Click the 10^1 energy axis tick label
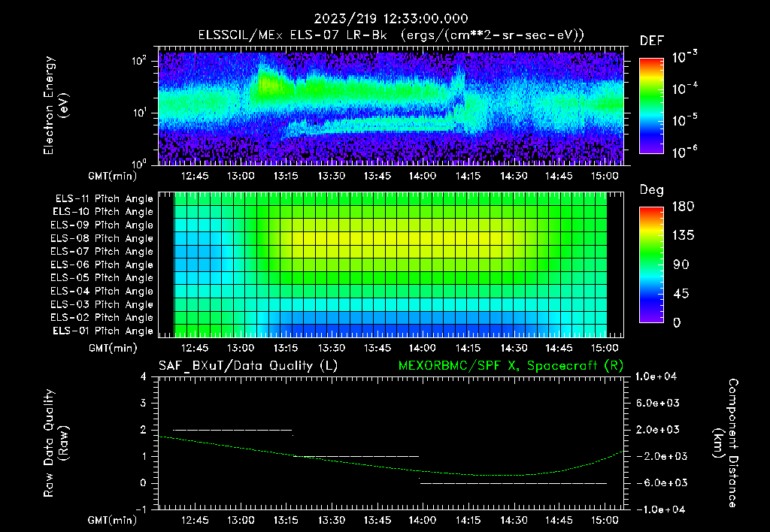The image size is (770, 532). click(x=139, y=113)
